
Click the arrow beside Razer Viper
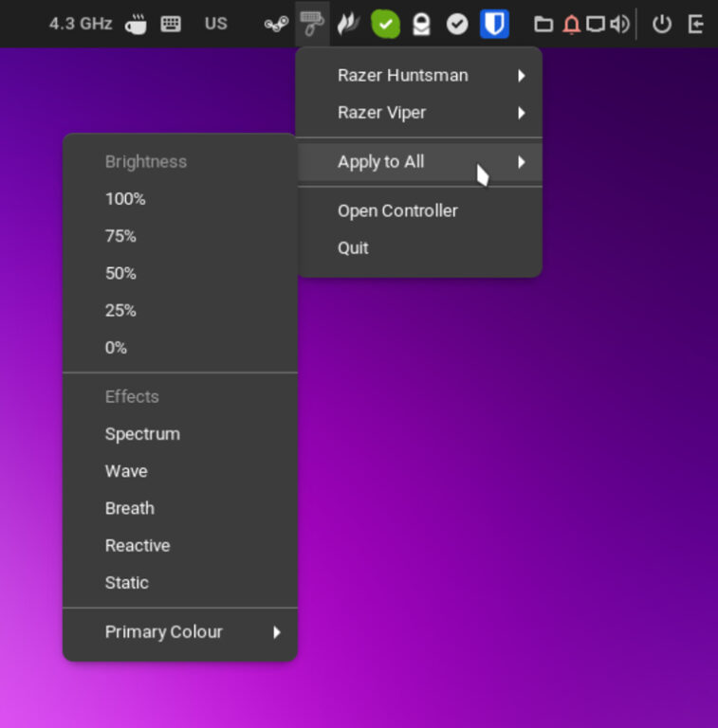coord(521,113)
